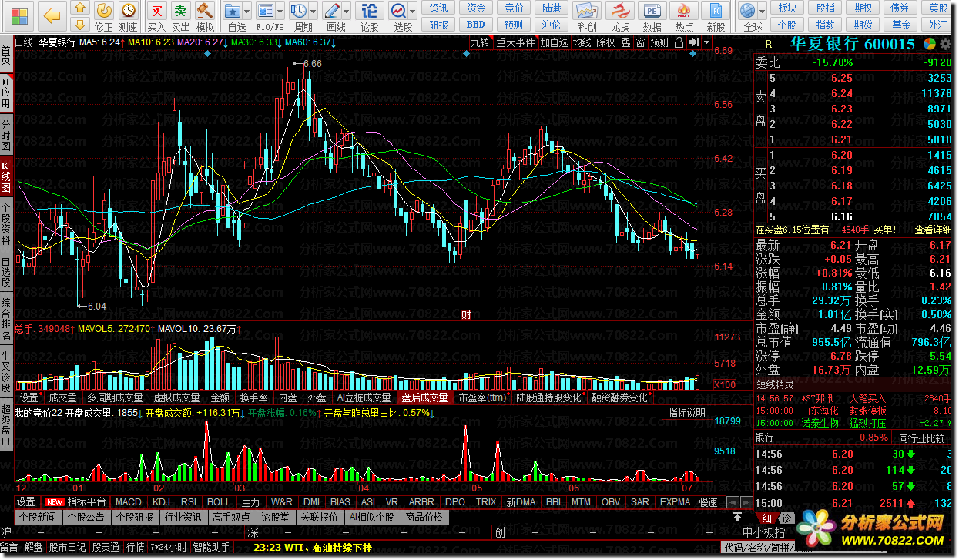Screen dimensions: 959x560
Task: Open the 科创 board icon
Action: [587, 11]
